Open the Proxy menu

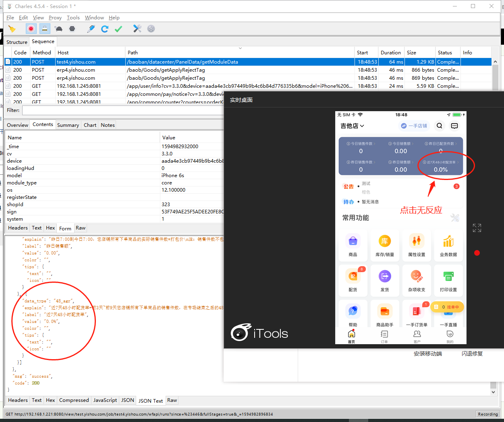tap(55, 18)
